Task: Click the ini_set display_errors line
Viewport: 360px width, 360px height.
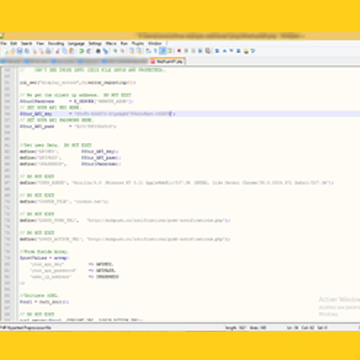Action: [x=77, y=82]
